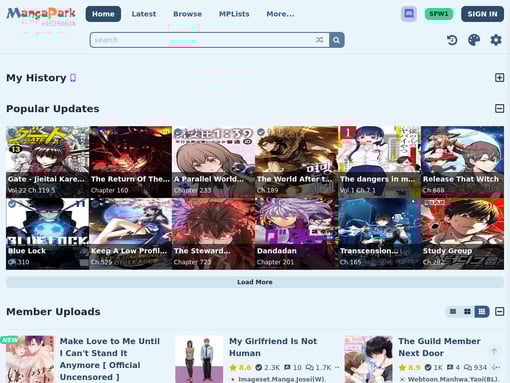Expand the My History section
This screenshot has height=383, width=510.
point(499,78)
